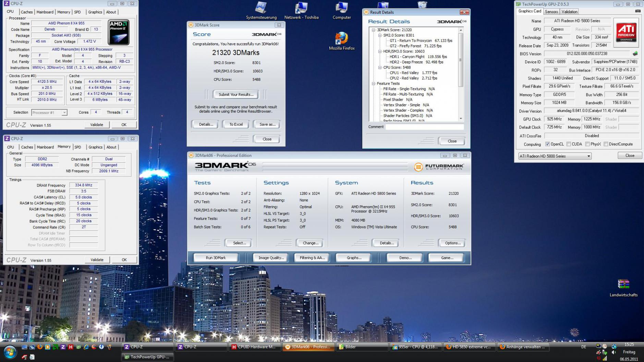
Task: Launch HWMonitor from the quick launch bar
Action: [71, 347]
